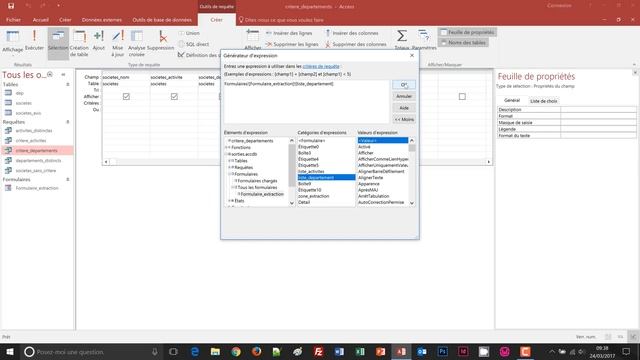Open Général tab in property sheet
640x360 pixels.
coord(512,100)
